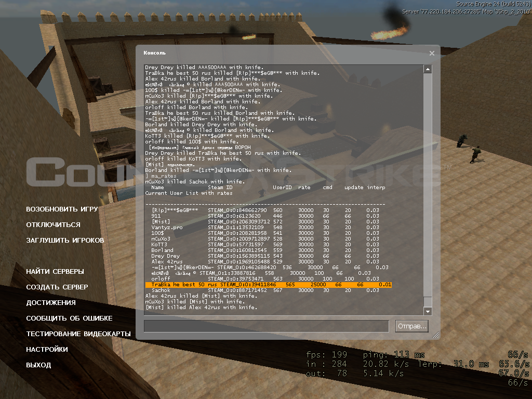Click the 'Sachok' rates table row
The height and width of the screenshot is (399, 532).
(265, 290)
